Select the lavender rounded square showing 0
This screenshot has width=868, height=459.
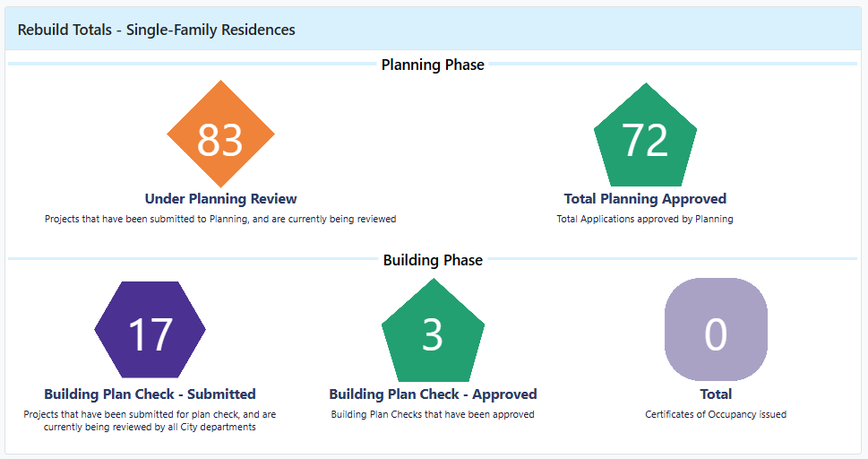[716, 330]
